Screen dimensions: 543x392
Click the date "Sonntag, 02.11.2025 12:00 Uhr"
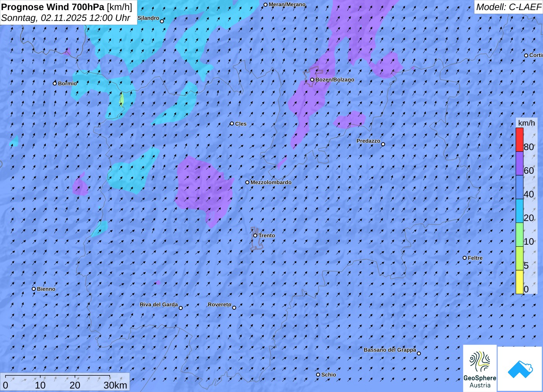[66, 18]
